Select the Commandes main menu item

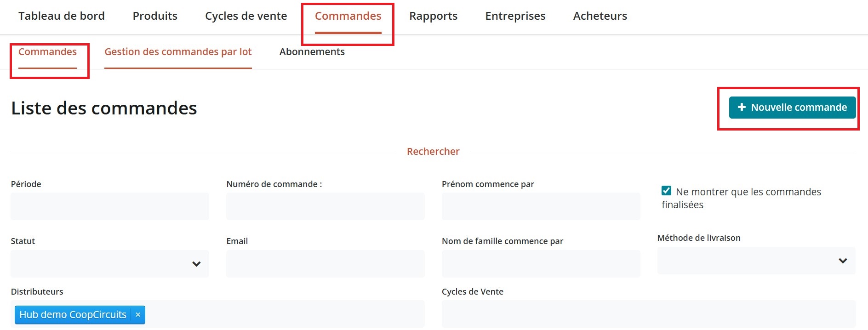click(348, 16)
